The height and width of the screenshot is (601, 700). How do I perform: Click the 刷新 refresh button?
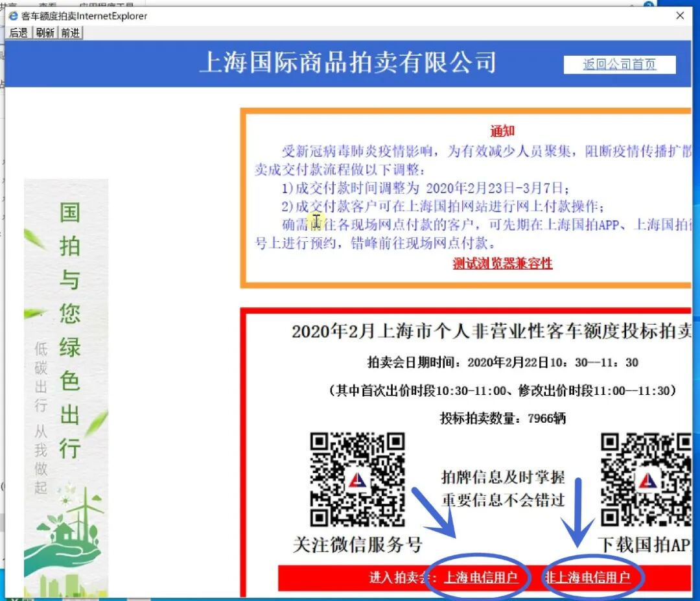coord(45,33)
